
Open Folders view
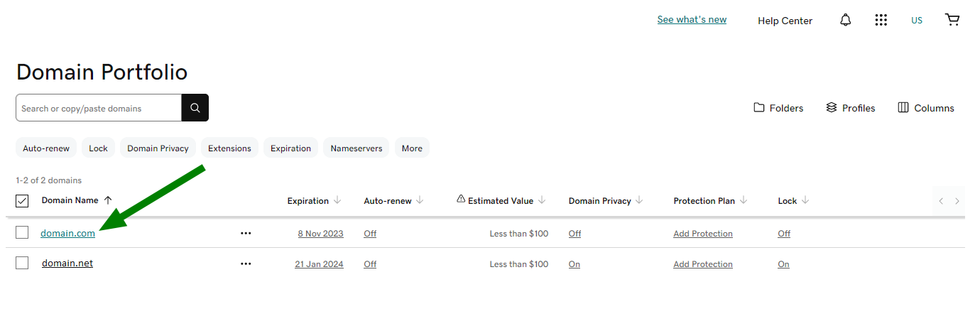[778, 108]
